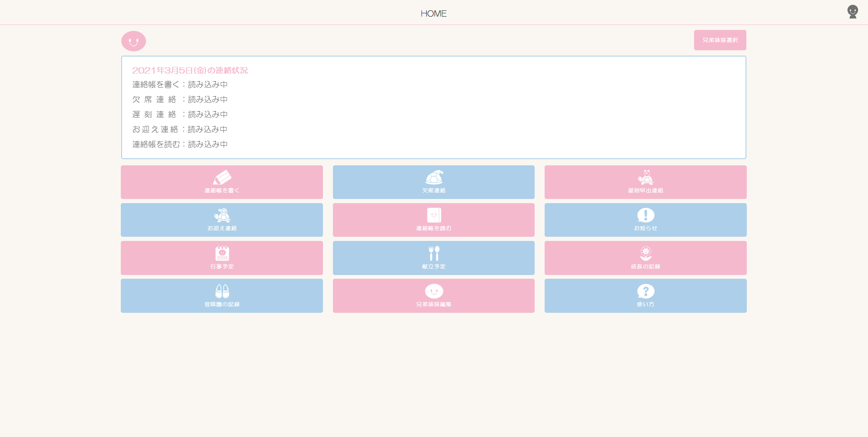Image resolution: width=868 pixels, height=437 pixels.
Task: Click the 連絡帳を読む status line in panel
Action: point(180,145)
